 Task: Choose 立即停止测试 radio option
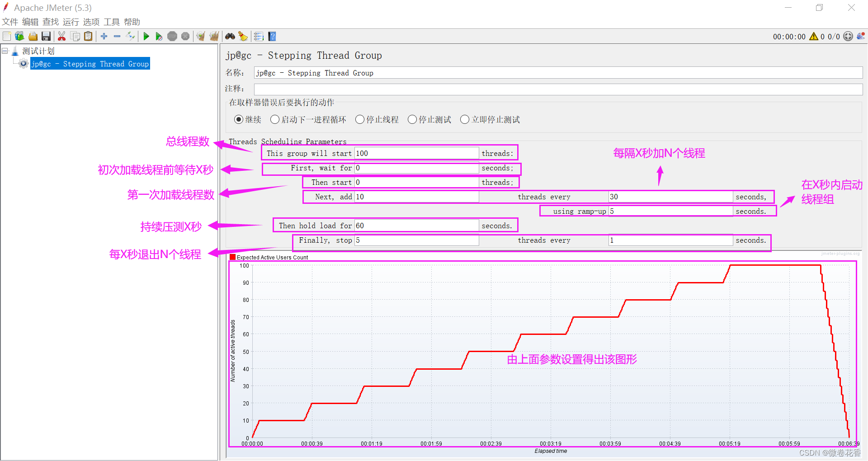click(465, 119)
